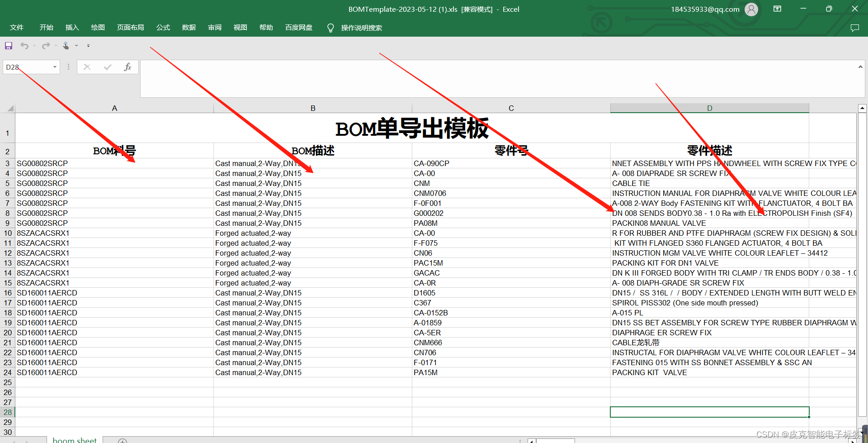The width and height of the screenshot is (868, 443).
Task: Click the Save icon on the Quick Access Toolbar
Action: 8,45
